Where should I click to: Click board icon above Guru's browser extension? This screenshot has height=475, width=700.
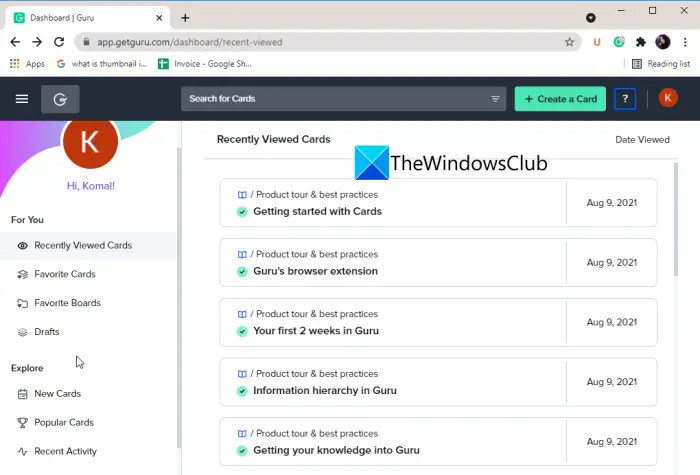pos(242,254)
